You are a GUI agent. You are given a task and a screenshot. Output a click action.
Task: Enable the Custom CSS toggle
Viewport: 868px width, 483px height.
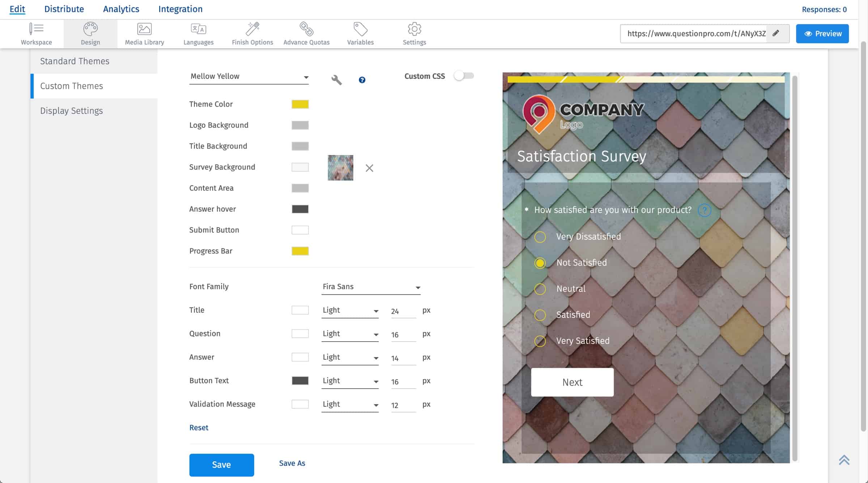pos(464,76)
